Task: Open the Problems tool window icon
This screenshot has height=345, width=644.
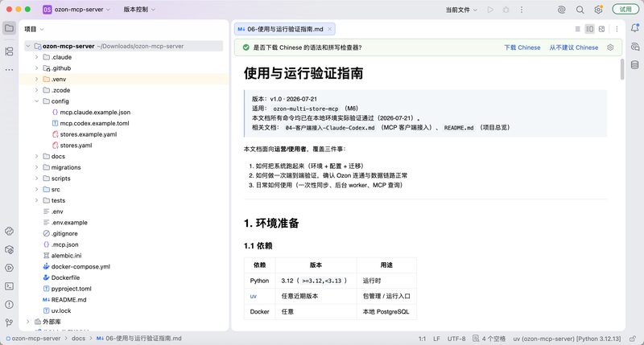Action: (x=9, y=304)
